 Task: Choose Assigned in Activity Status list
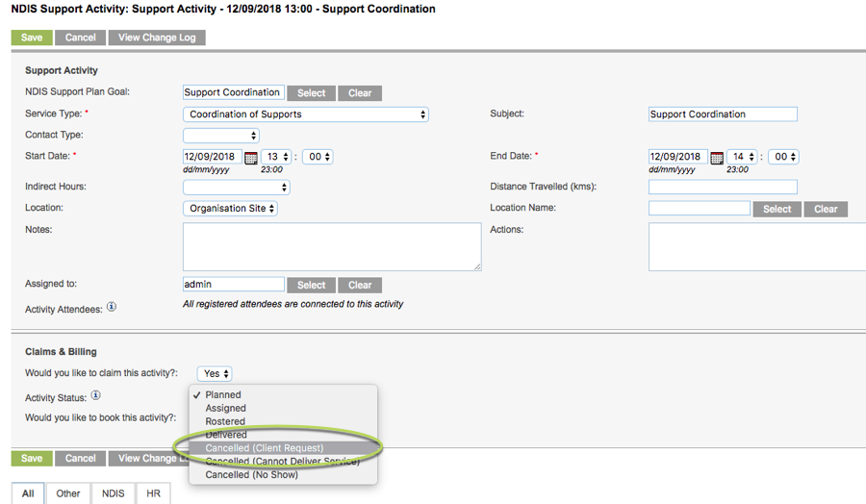tap(283, 408)
